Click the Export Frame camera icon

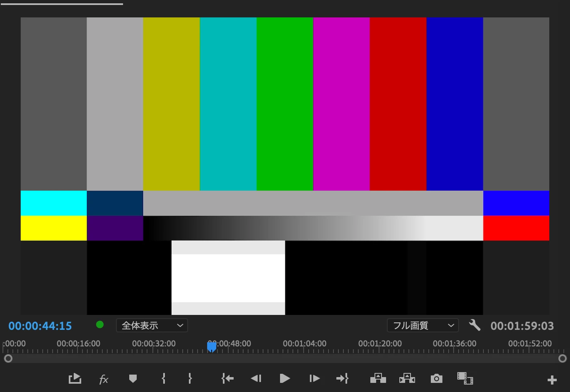pos(436,378)
